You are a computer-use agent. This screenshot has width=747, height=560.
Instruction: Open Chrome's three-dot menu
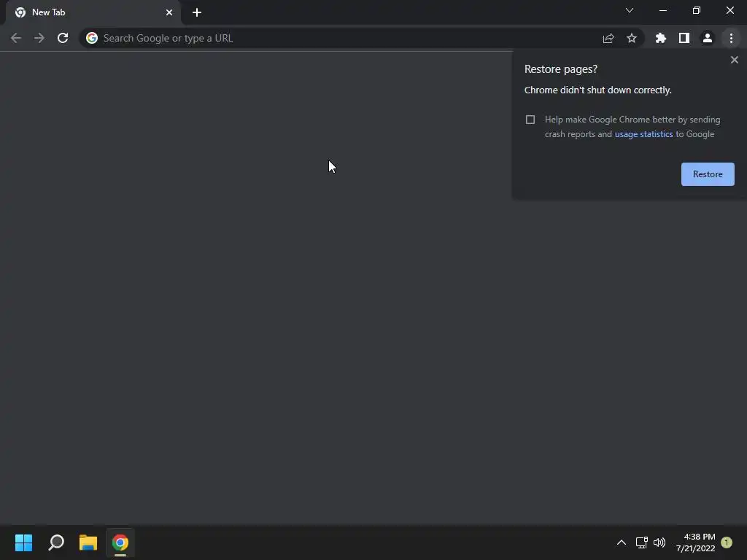tap(731, 38)
